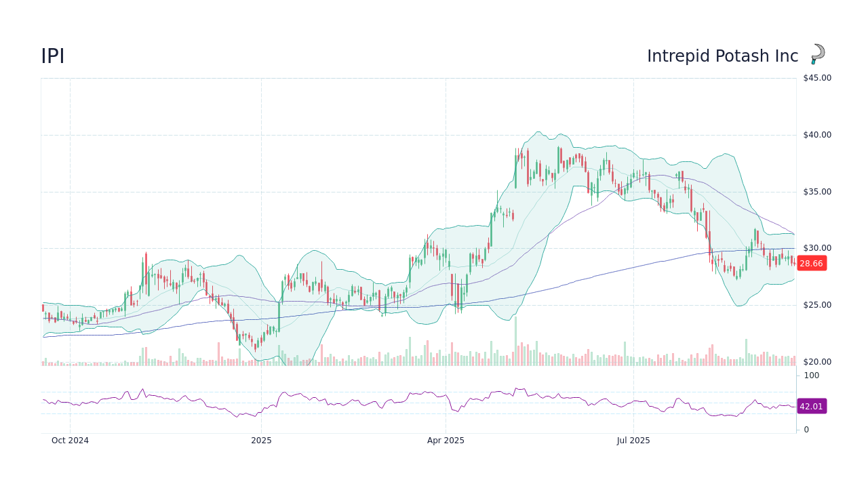The width and height of the screenshot is (868, 488).
Task: Select the Oct 2024 axis label
Action: pyautogui.click(x=70, y=440)
